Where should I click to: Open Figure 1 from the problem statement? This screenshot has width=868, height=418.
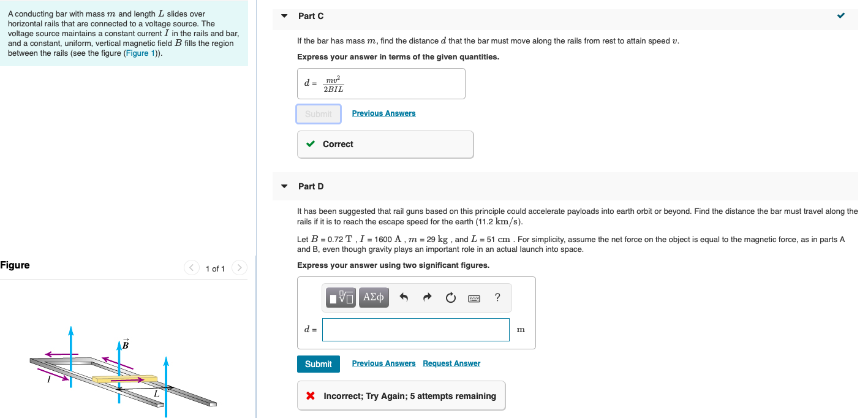coord(141,53)
